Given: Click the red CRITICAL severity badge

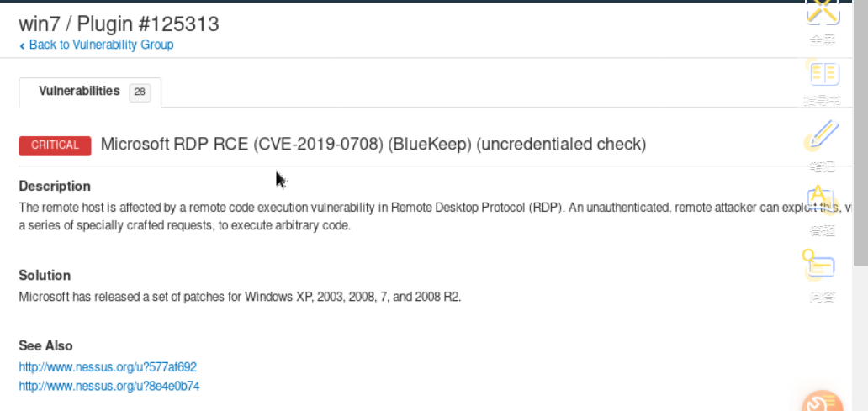Looking at the screenshot, I should [55, 145].
